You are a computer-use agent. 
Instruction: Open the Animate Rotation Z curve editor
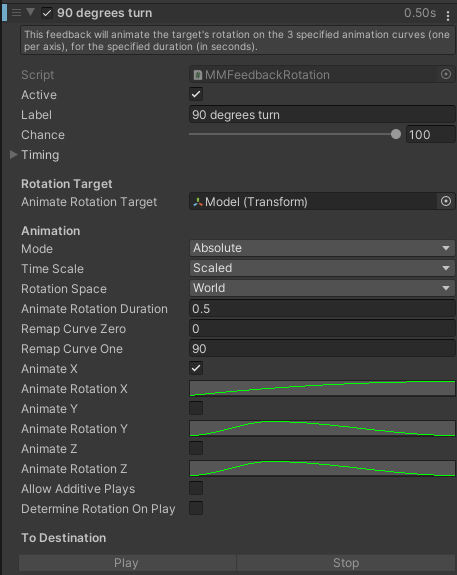322,468
